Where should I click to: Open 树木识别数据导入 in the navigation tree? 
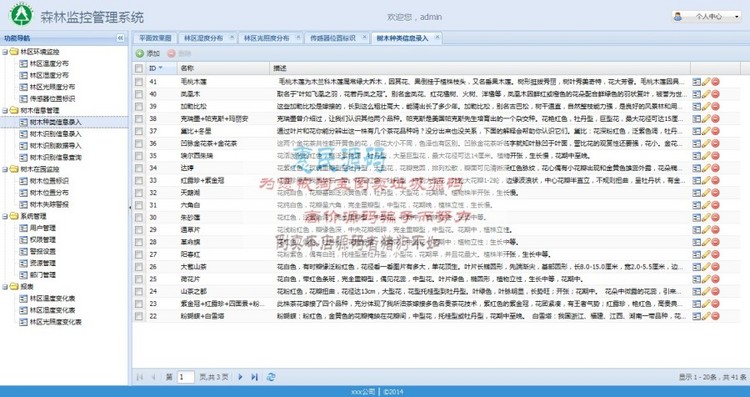(55, 146)
